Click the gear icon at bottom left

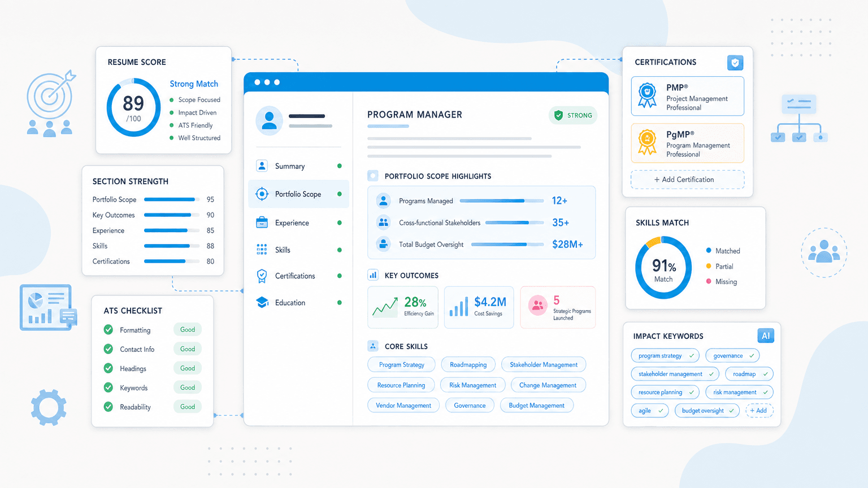coord(49,407)
